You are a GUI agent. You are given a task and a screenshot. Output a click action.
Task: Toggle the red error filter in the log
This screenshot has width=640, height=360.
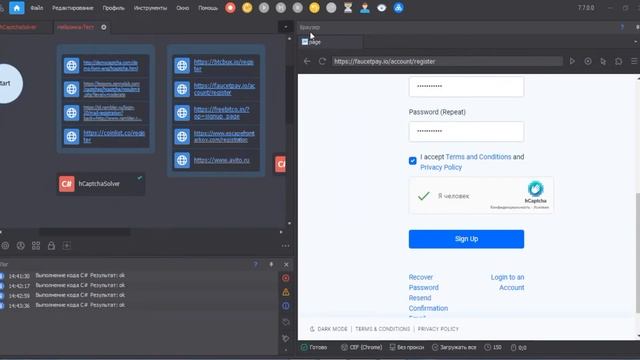point(286,278)
